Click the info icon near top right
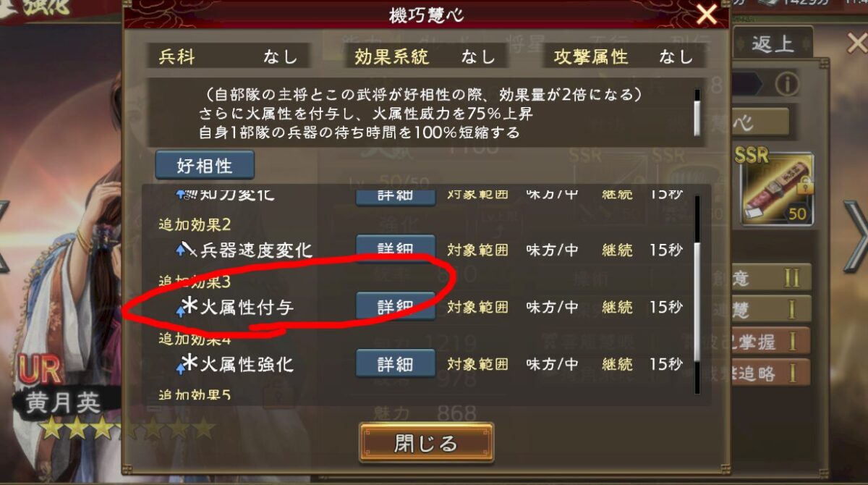Viewport: 868px width, 485px height. [787, 85]
